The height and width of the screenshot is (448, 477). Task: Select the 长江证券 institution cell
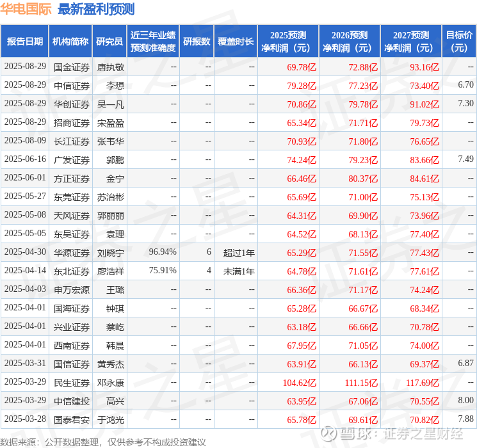pyautogui.click(x=72, y=141)
